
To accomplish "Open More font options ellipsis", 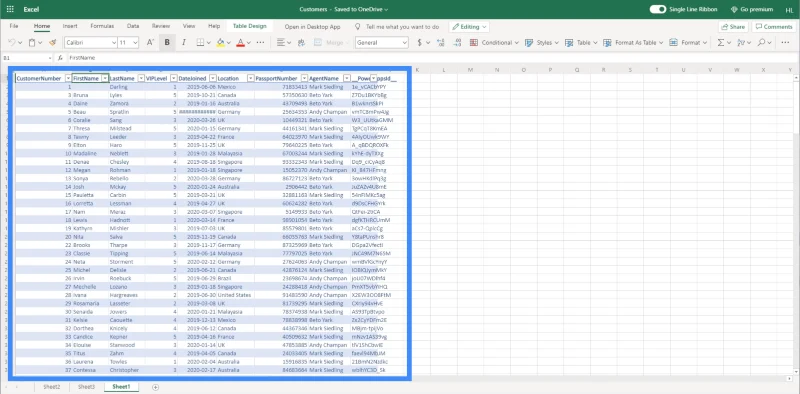I will tap(260, 43).
